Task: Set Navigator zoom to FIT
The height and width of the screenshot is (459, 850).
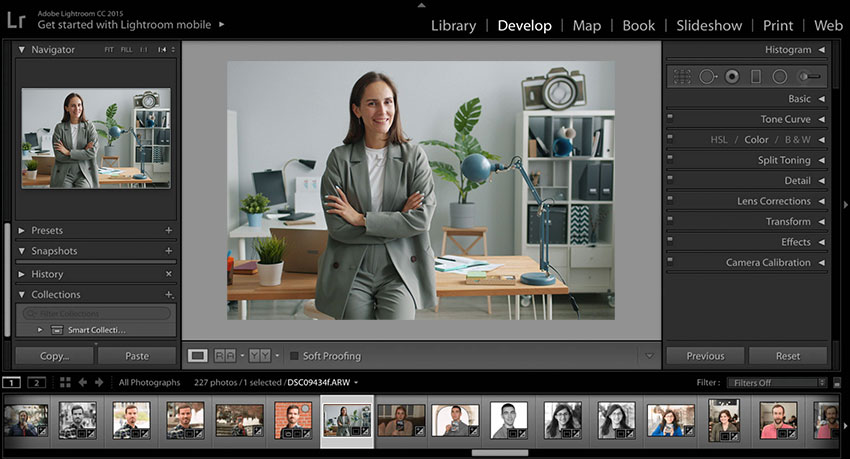Action: point(109,50)
